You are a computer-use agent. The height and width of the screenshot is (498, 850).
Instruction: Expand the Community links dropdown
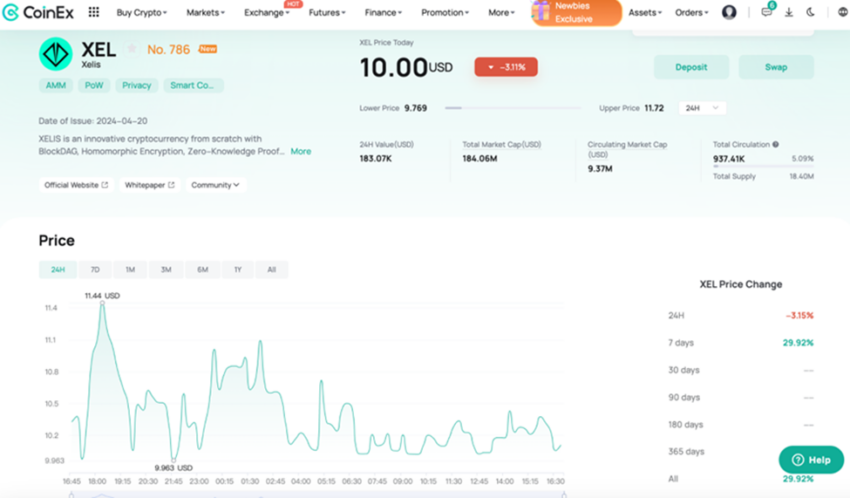click(215, 185)
